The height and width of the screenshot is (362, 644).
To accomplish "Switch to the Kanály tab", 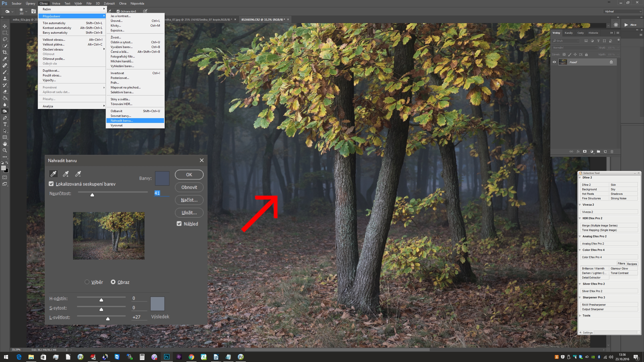I will point(569,33).
